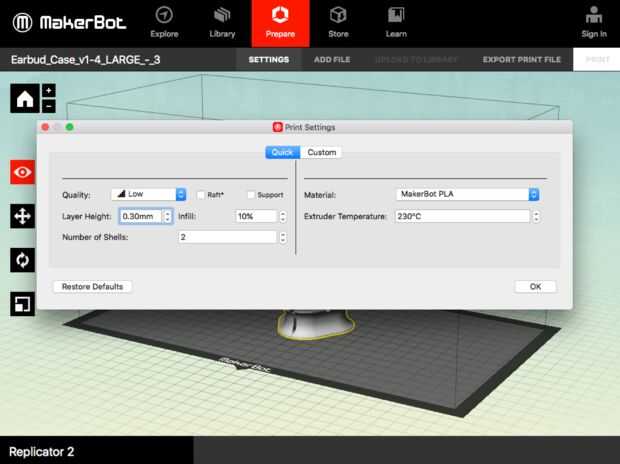Select the move arrows tool
Viewport: 620px width, 464px height.
pyautogui.click(x=23, y=216)
